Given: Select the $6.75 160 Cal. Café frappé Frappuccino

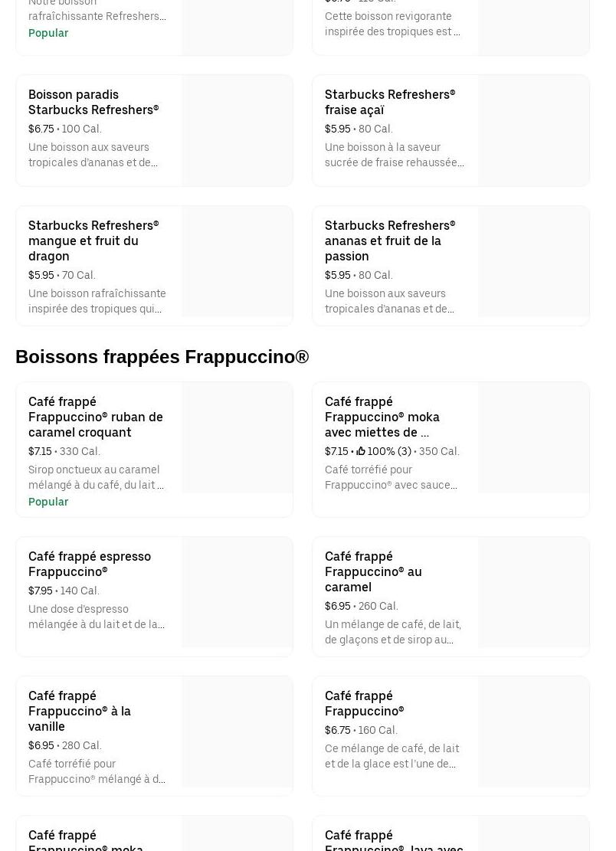Looking at the screenshot, I should tap(364, 703).
